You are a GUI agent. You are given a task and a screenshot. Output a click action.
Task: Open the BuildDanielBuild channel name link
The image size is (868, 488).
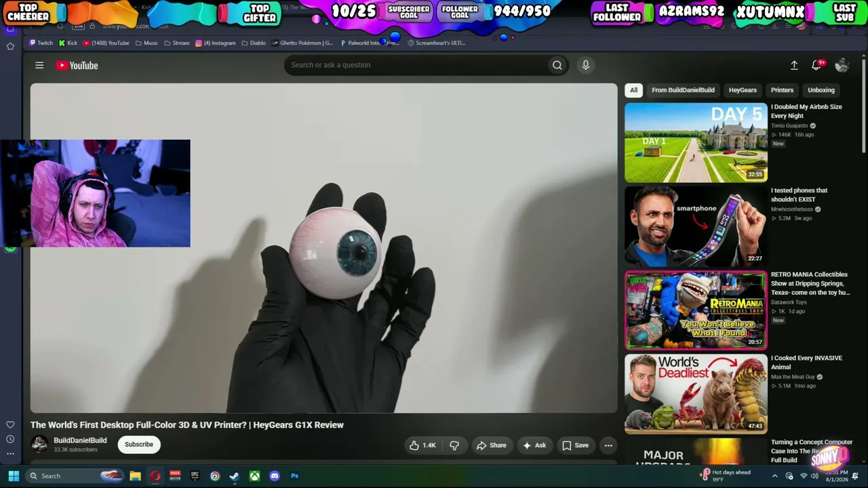(x=80, y=441)
